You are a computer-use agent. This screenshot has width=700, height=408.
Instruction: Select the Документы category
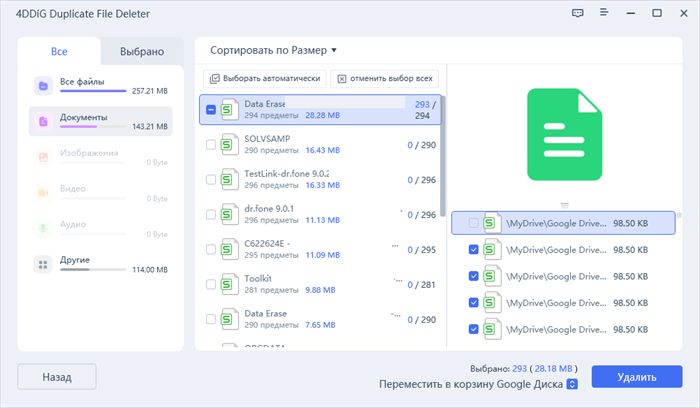pyautogui.click(x=100, y=121)
